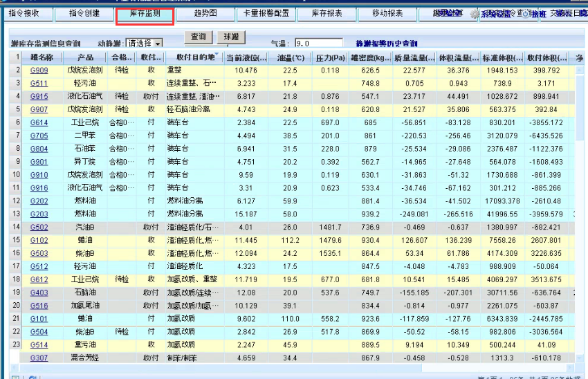Screen dimensions: 588x379
Task: Select density 923.6 in G101 row
Action: point(371,319)
